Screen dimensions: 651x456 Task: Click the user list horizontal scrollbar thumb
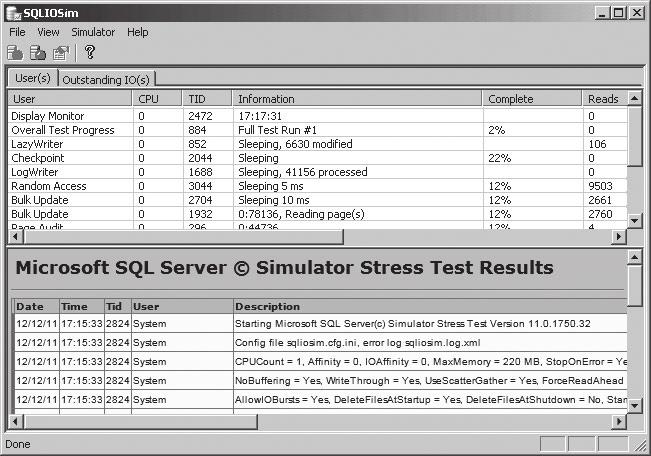pyautogui.click(x=184, y=237)
